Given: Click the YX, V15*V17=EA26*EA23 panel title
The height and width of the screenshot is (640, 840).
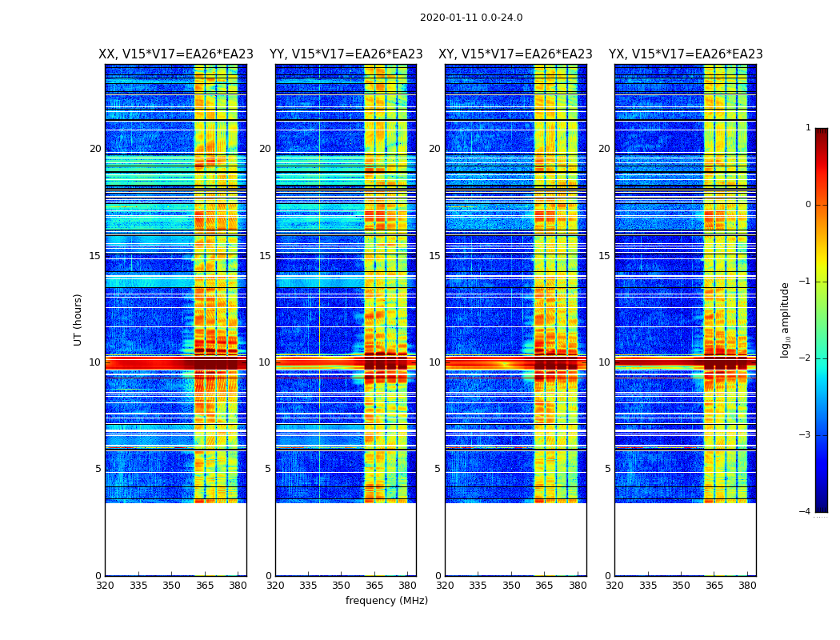Looking at the screenshot, I should click(x=686, y=54).
